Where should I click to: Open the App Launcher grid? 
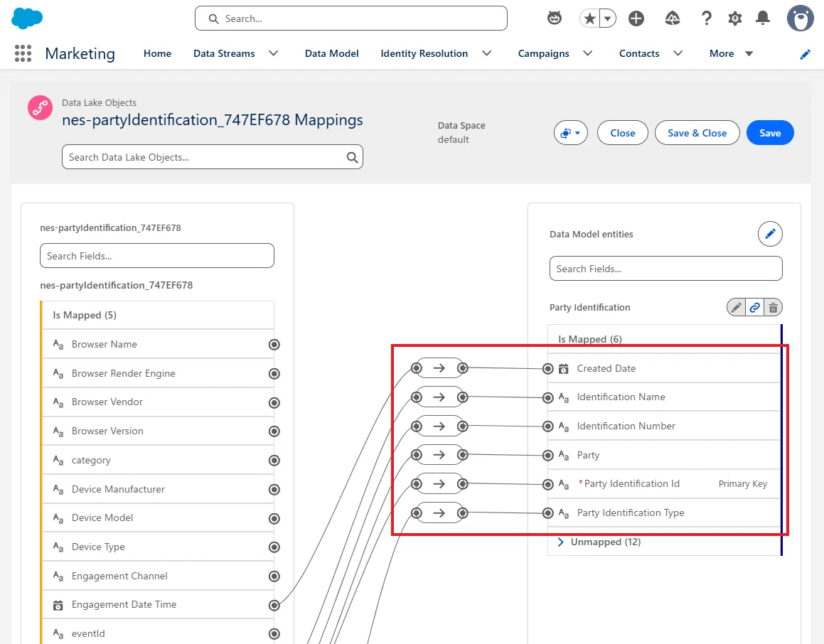tap(23, 53)
